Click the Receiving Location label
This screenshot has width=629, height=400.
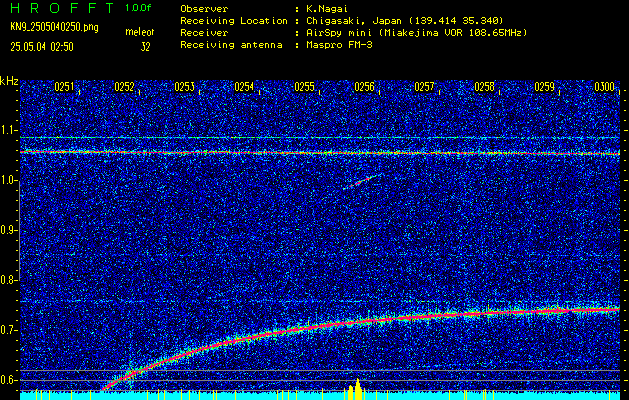click(234, 20)
